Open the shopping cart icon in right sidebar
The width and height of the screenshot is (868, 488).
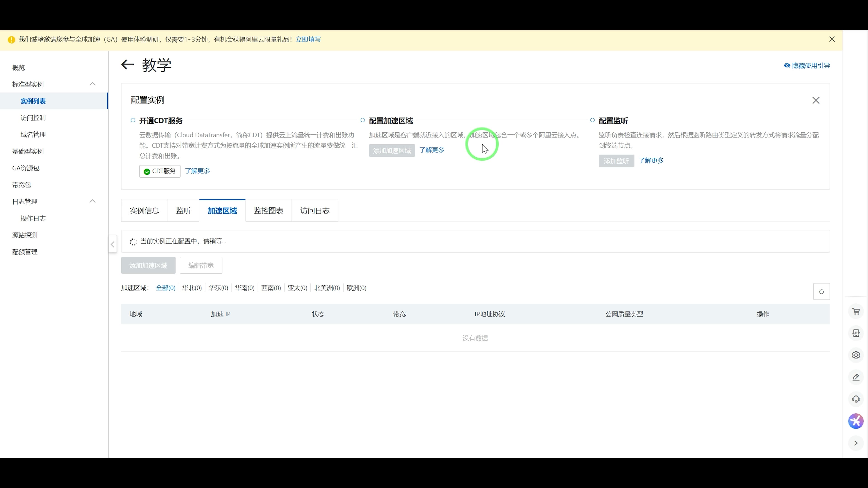coord(856,312)
